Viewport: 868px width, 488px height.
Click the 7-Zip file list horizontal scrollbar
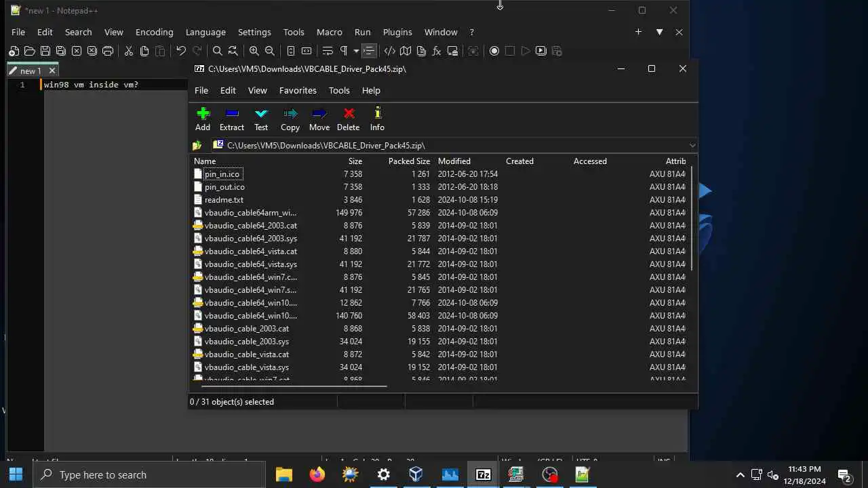tap(294, 386)
